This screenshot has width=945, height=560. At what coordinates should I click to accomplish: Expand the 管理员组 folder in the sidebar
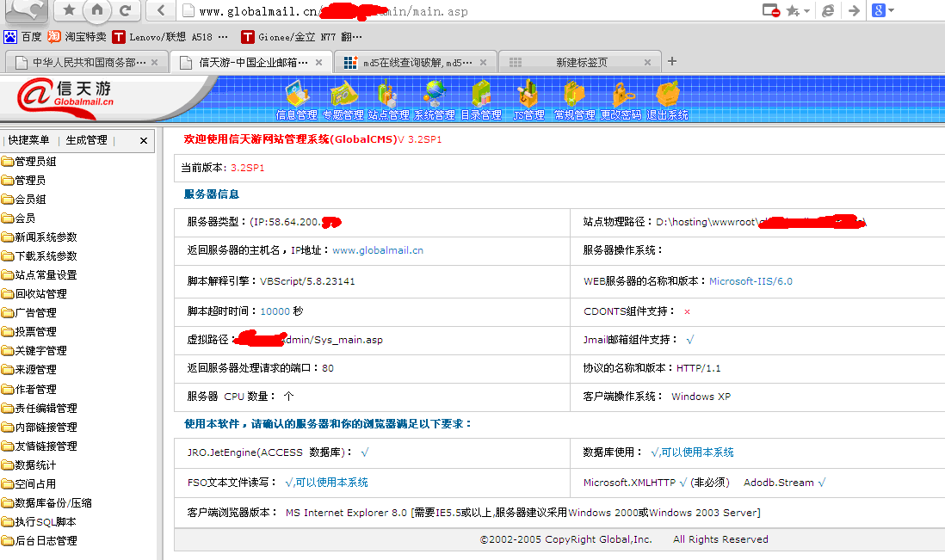click(29, 162)
